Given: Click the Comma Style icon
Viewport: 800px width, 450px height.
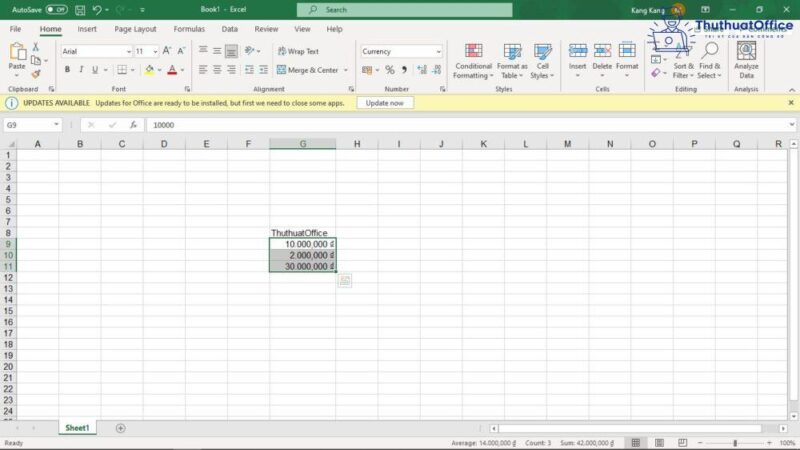Looking at the screenshot, I should coord(404,70).
